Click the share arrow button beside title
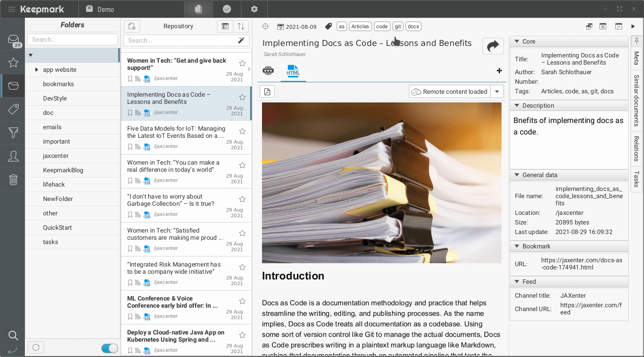Viewport: 644px width, 357px height. (493, 46)
